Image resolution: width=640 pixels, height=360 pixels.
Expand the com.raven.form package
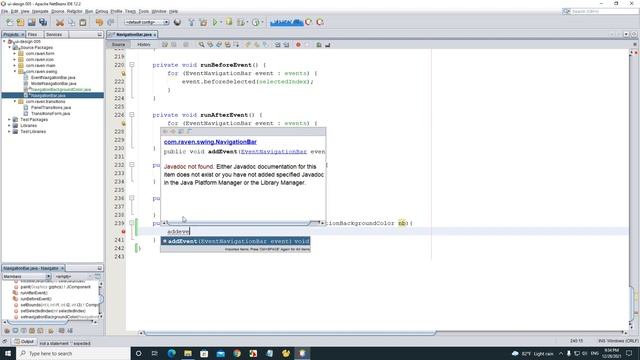pos(15,53)
